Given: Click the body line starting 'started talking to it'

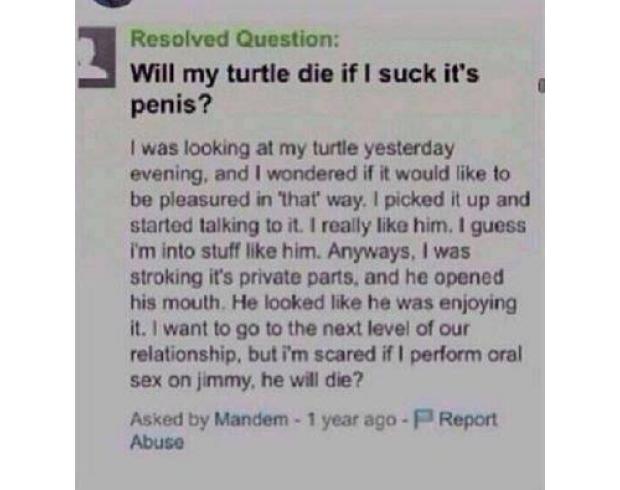Looking at the screenshot, I should coord(328,226).
